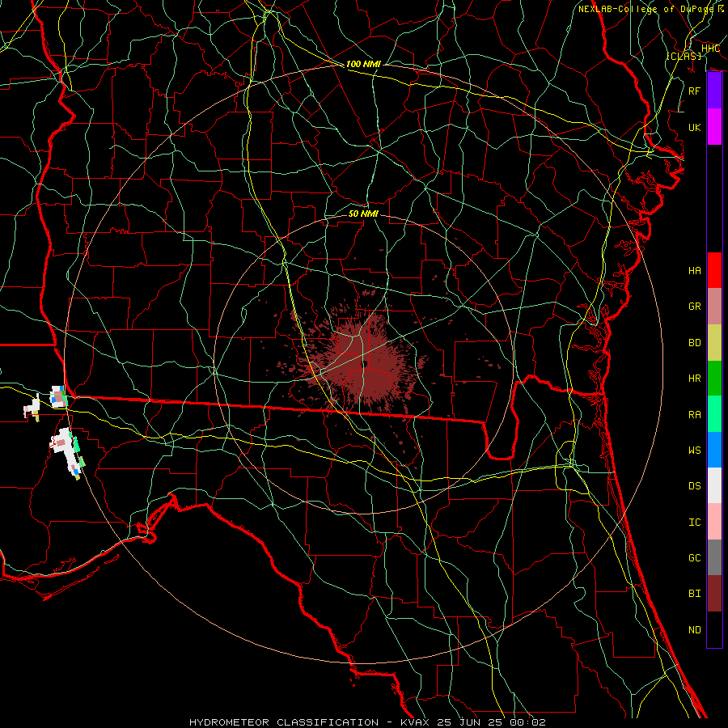Image resolution: width=728 pixels, height=728 pixels.
Task: Select the GR legend color block
Action: tap(714, 306)
